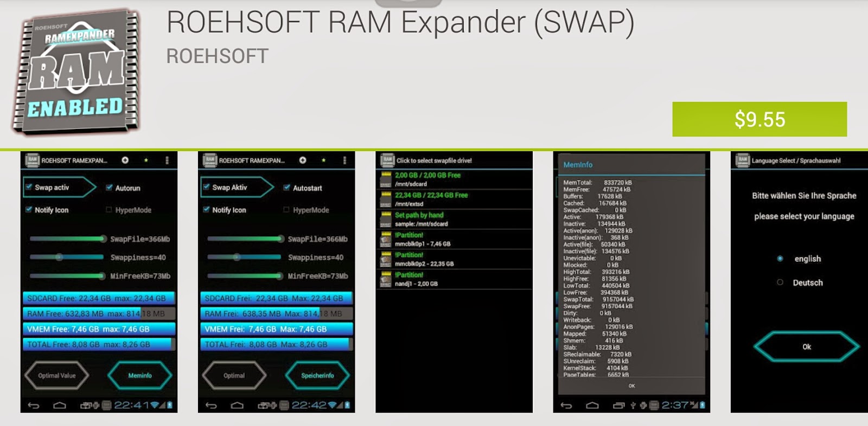The height and width of the screenshot is (426, 868).
Task: Tap the drive icon next to /mnt/extsd
Action: (386, 199)
